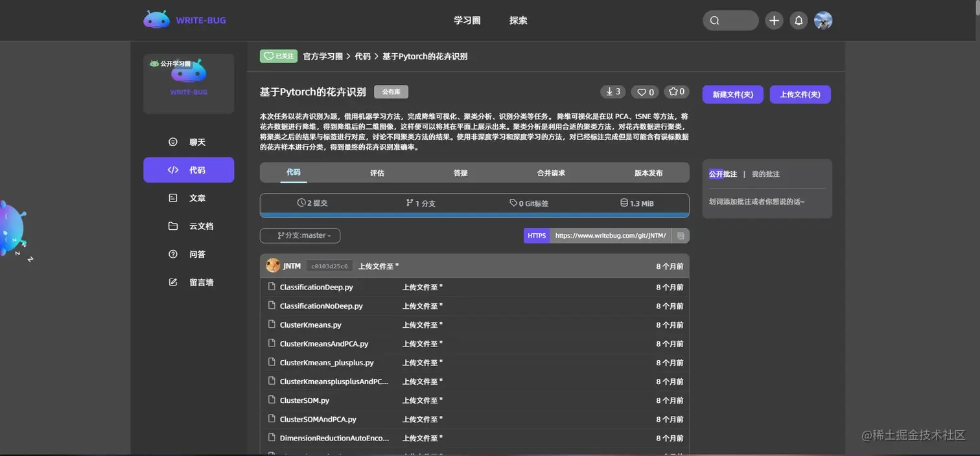Click the clone URL field
Screen dimensions: 980x456
point(611,236)
